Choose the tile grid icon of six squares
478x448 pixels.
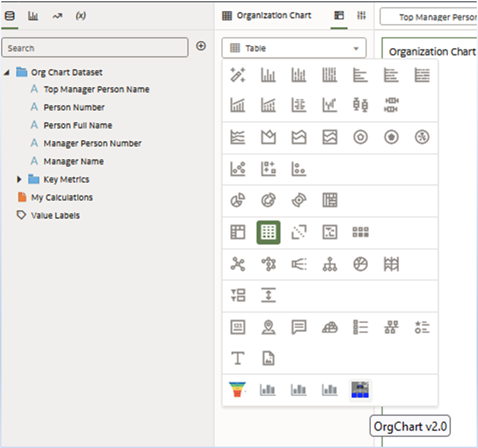pyautogui.click(x=360, y=232)
